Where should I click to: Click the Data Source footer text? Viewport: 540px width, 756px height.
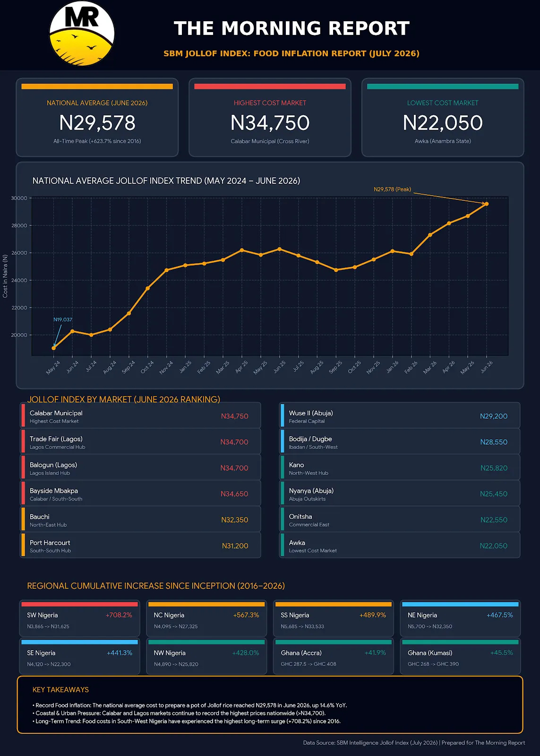414,743
